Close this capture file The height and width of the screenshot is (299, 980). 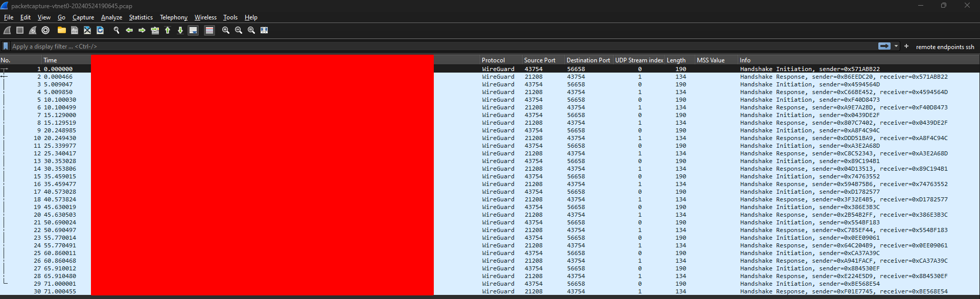click(87, 30)
